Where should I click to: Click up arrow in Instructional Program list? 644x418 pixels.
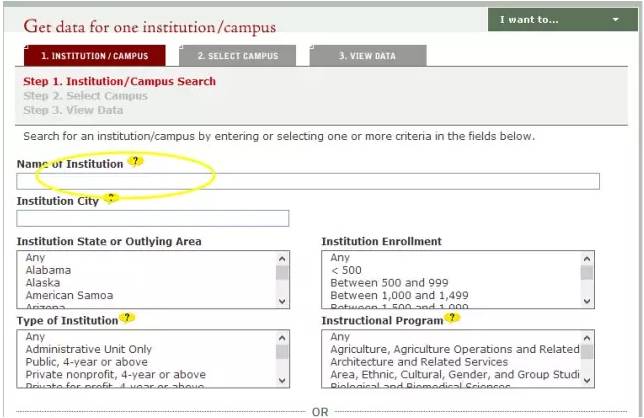pos(586,338)
